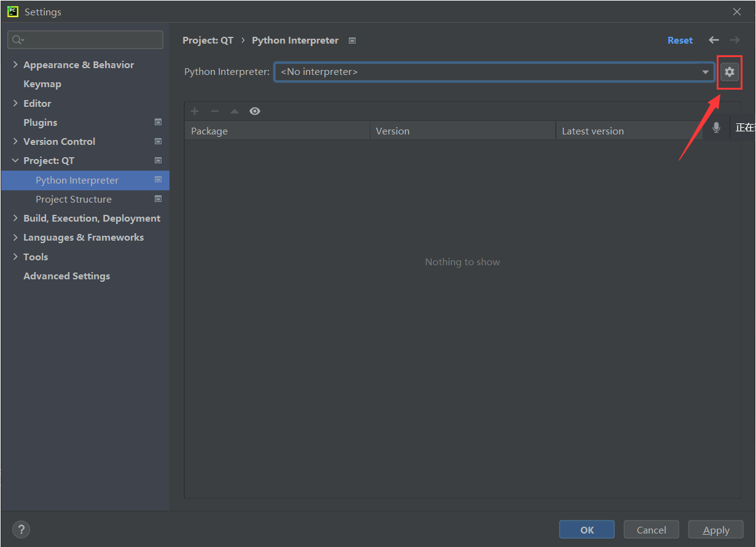The width and height of the screenshot is (756, 547).
Task: Click the forward arrow navigation icon
Action: (735, 40)
